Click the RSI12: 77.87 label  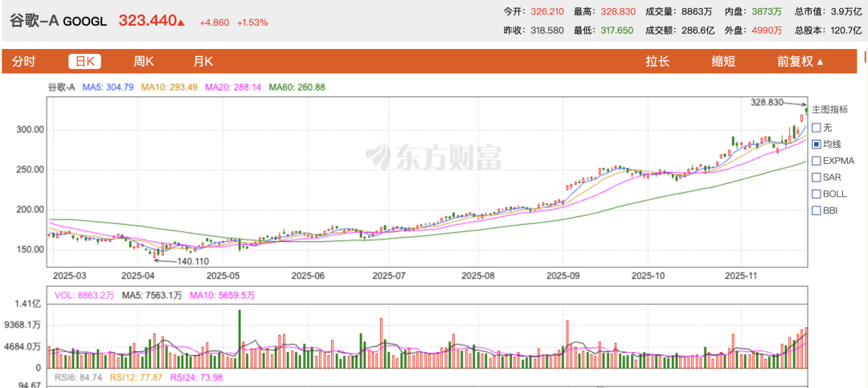[x=136, y=378]
